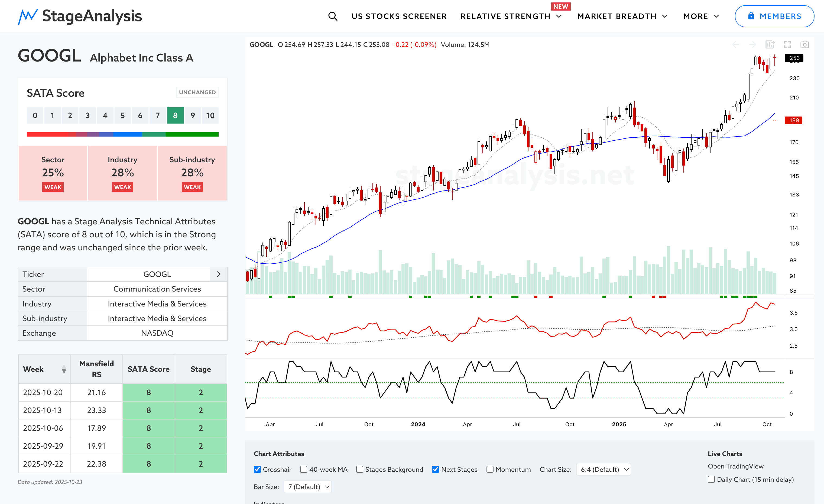Enable the 40-week MA checkbox
The height and width of the screenshot is (504, 824).
click(304, 469)
